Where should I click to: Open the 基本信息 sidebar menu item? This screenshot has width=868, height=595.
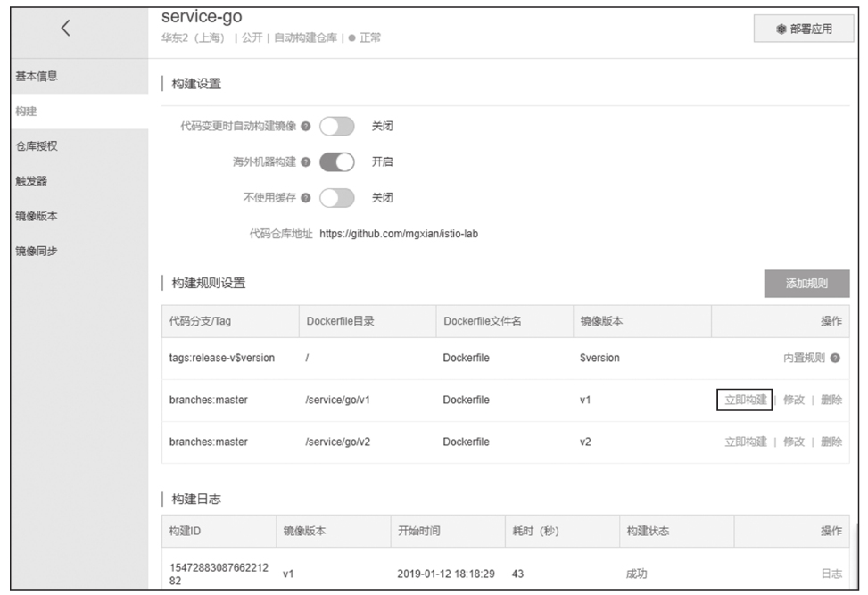pos(37,77)
